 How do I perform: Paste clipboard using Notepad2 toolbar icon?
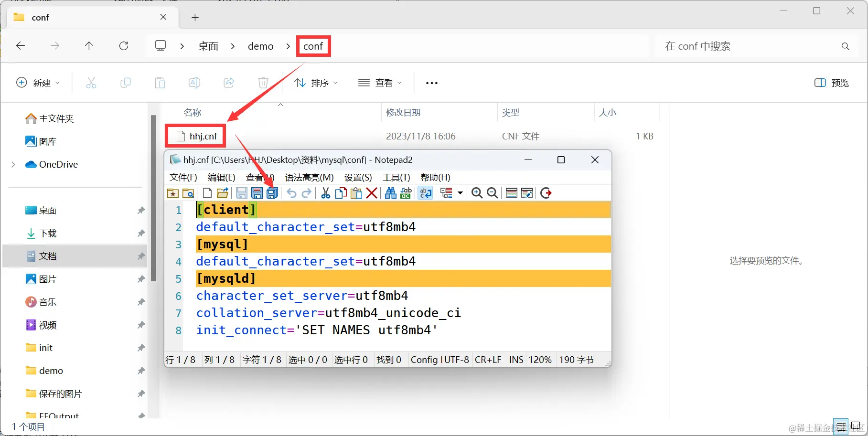pos(356,193)
